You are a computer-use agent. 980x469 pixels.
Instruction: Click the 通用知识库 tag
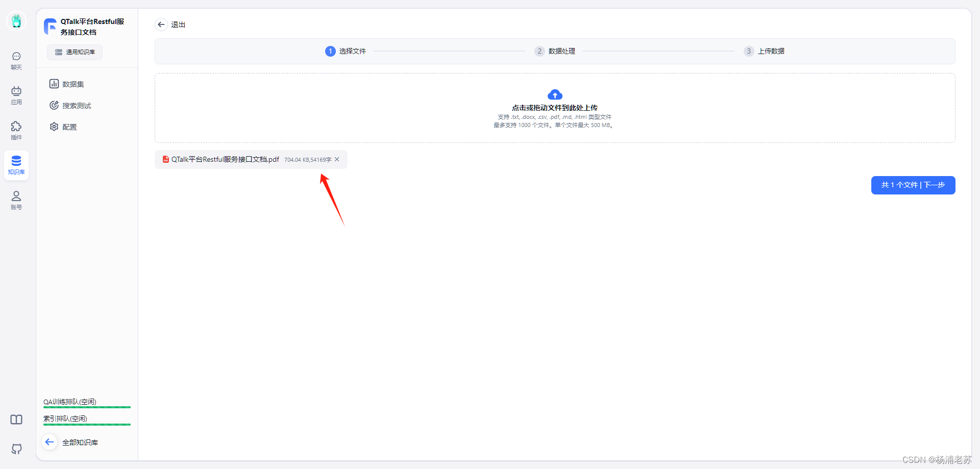75,52
